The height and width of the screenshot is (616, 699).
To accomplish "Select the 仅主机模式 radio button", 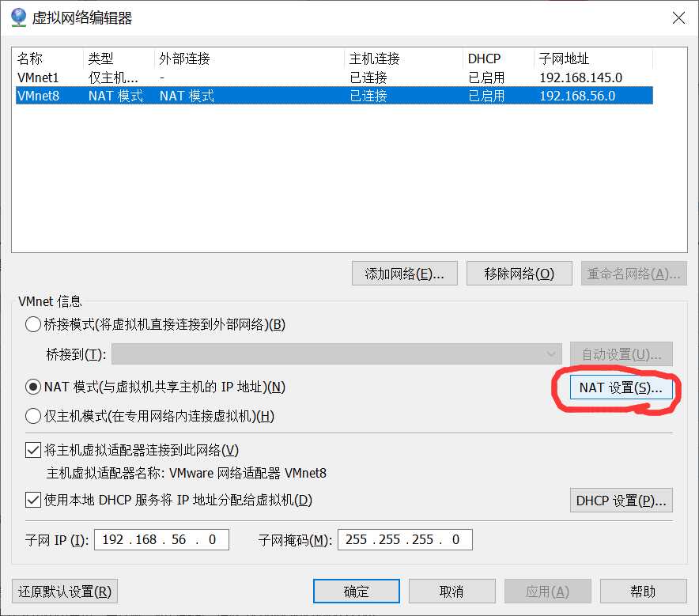I will (33, 416).
